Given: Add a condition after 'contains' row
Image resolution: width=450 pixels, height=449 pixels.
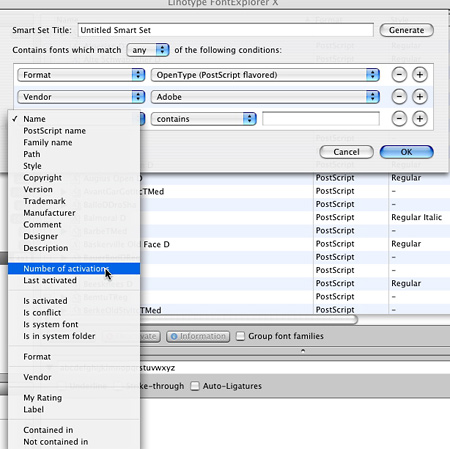Looking at the screenshot, I should click(420, 119).
